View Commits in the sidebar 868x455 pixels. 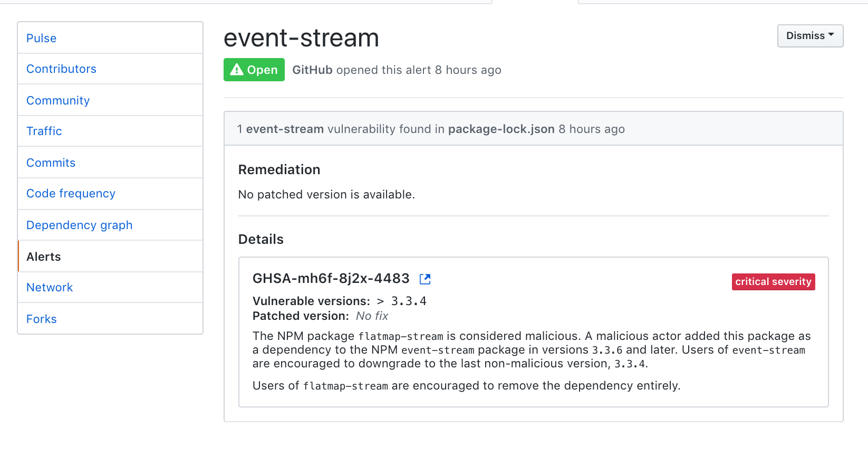pyautogui.click(x=110, y=163)
